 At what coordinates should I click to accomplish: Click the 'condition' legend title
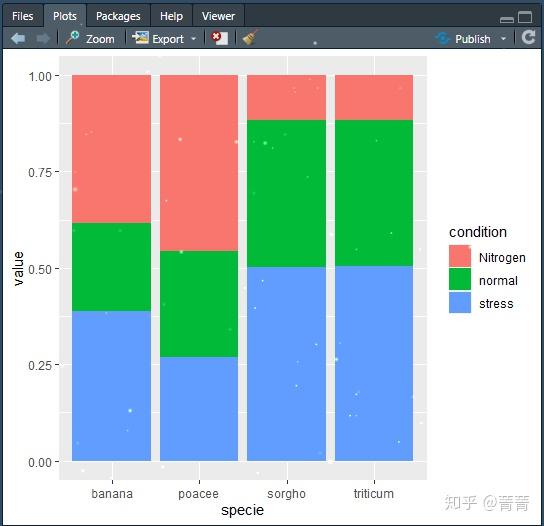pyautogui.click(x=478, y=232)
